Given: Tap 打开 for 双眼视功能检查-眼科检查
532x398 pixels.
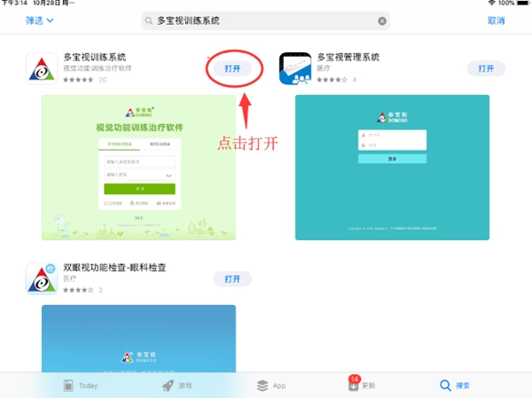Looking at the screenshot, I should (x=232, y=279).
